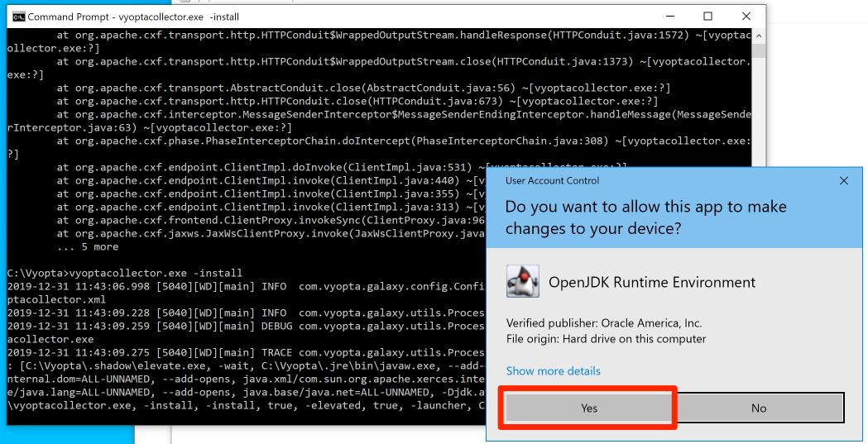The width and height of the screenshot is (868, 444).
Task: Click the 'C:\Vyopta>vyoptacollector.exe -install' command line
Action: point(125,273)
